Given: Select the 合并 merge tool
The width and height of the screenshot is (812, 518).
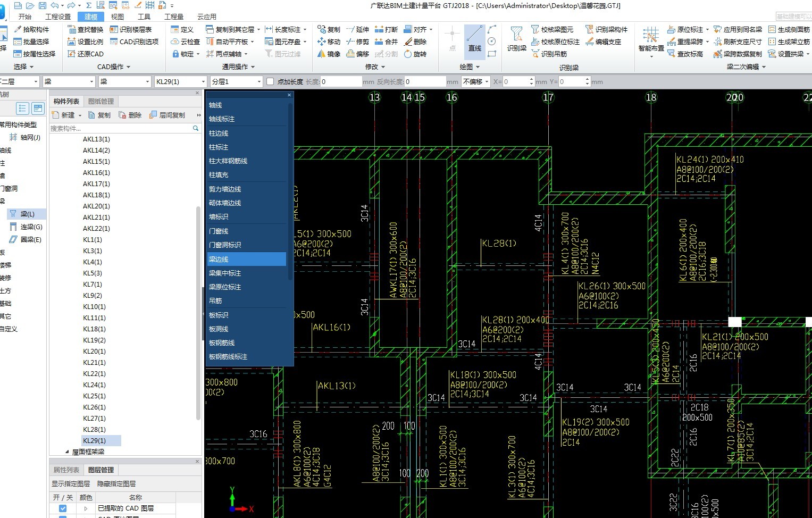Looking at the screenshot, I should click(x=386, y=41).
